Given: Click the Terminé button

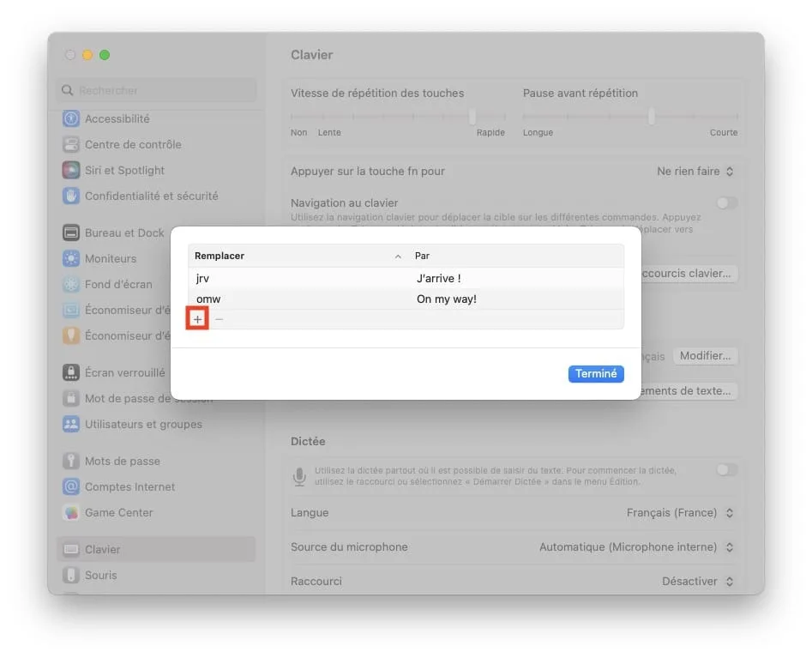Looking at the screenshot, I should point(596,373).
